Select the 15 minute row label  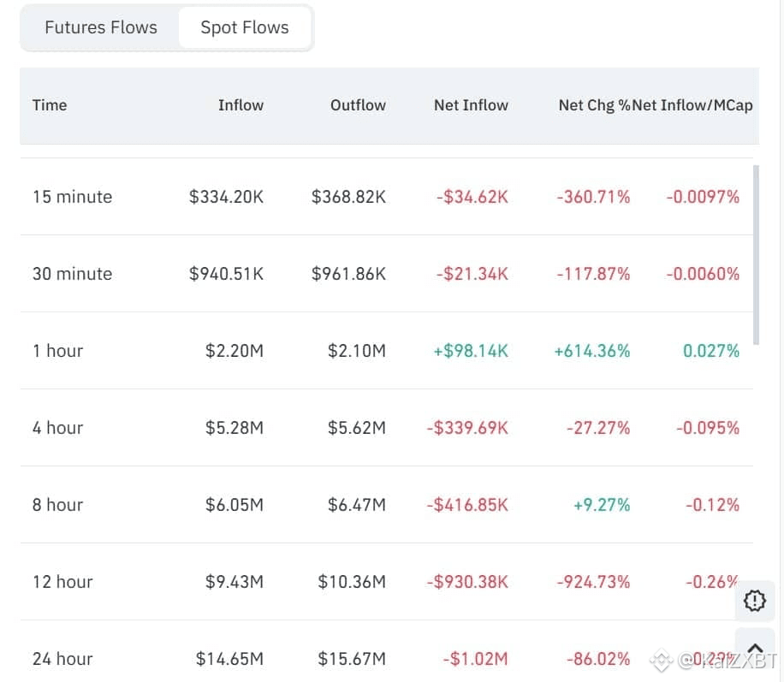click(72, 197)
